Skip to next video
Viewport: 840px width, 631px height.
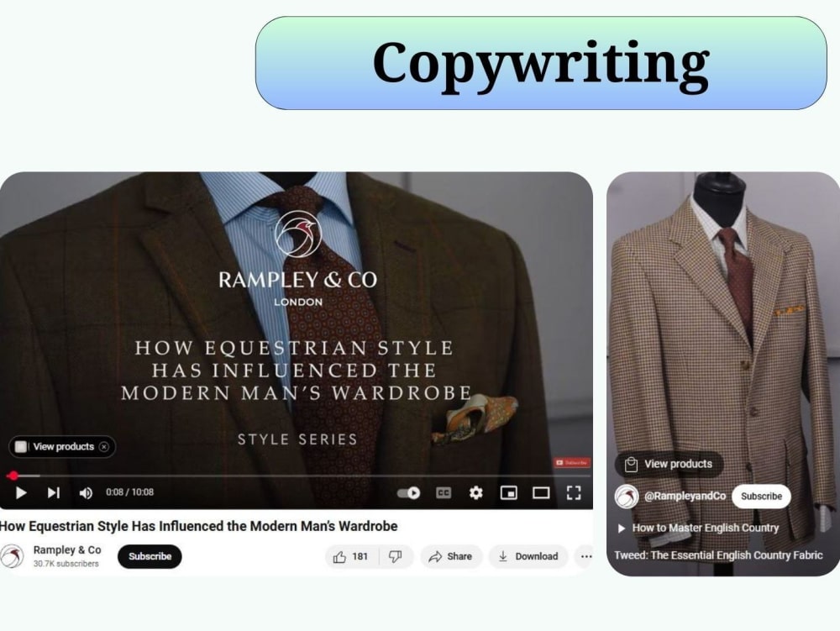(54, 492)
